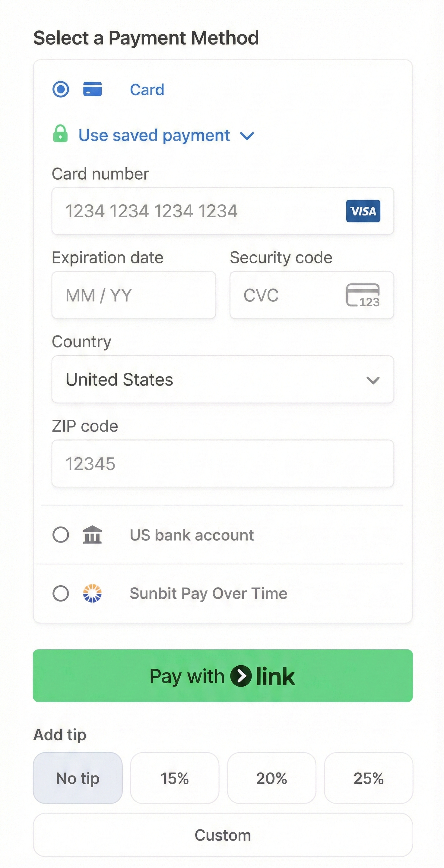Click the CVC card hint icon
This screenshot has height=868, width=444.
point(363,295)
